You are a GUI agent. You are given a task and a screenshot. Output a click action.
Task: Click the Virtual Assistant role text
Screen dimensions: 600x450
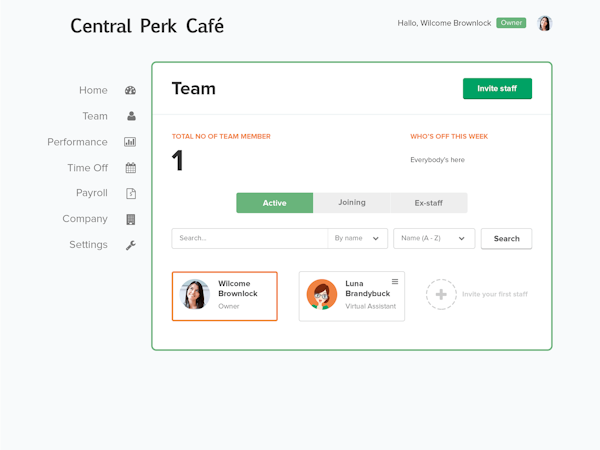tap(370, 306)
